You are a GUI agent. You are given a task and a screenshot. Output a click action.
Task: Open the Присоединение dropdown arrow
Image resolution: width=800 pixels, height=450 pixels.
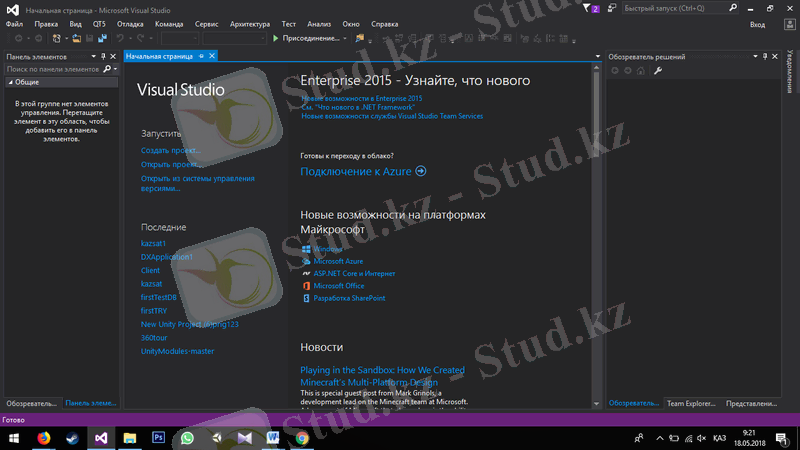345,38
